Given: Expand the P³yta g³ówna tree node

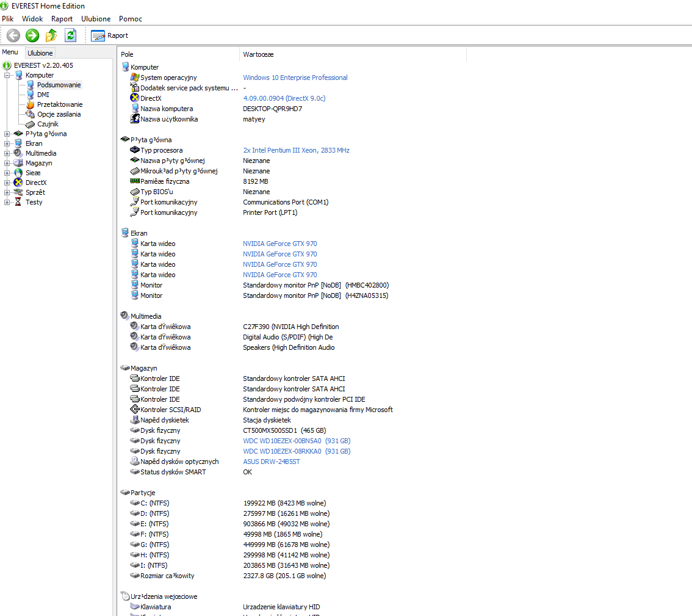Looking at the screenshot, I should pyautogui.click(x=7, y=134).
